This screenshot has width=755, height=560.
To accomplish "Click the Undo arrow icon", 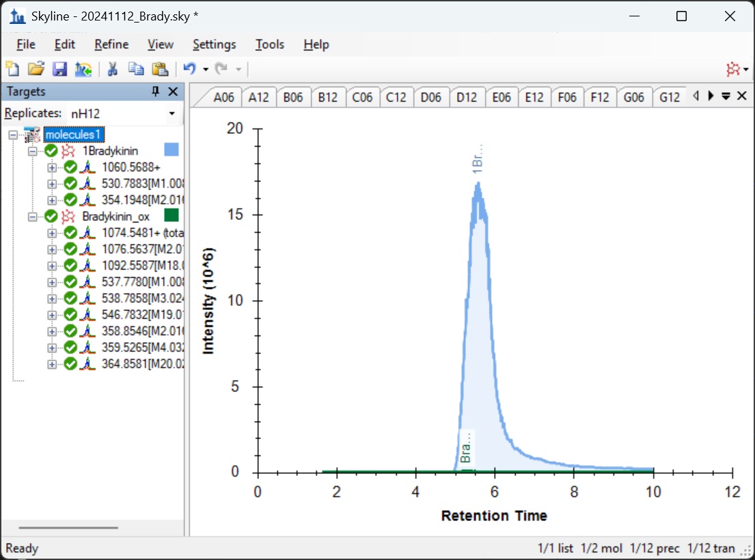I will (189, 69).
